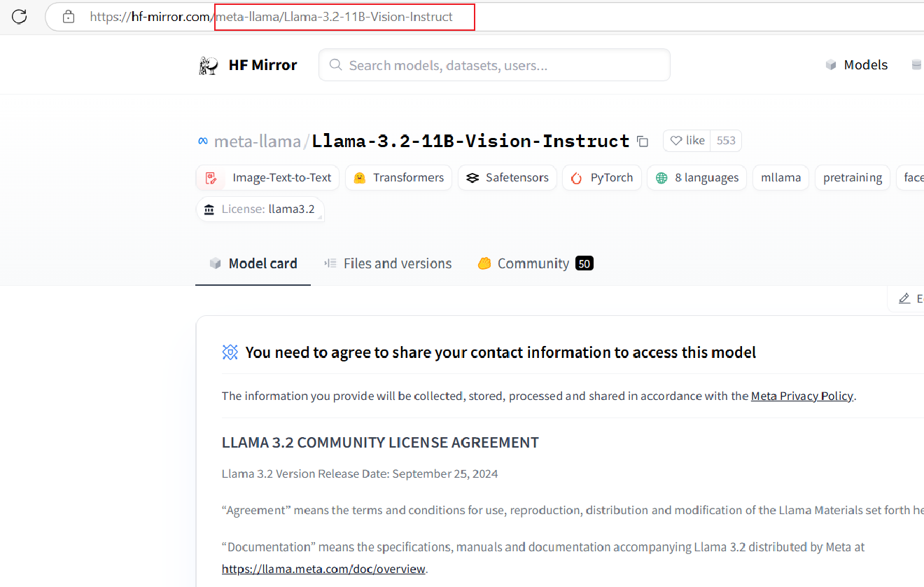Click the Image-Text-to-Text tag icon
The image size is (924, 587).
coord(211,178)
